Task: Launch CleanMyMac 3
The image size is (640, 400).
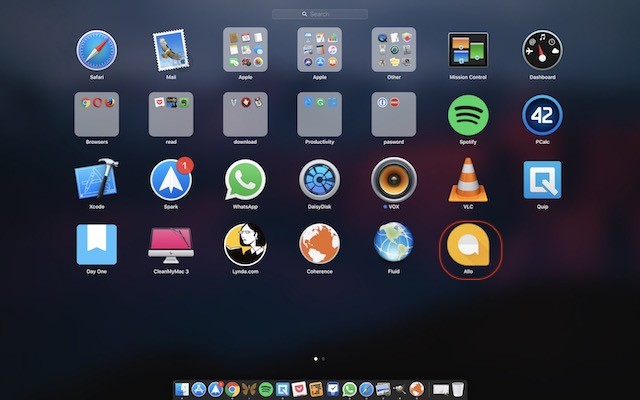Action: (171, 245)
